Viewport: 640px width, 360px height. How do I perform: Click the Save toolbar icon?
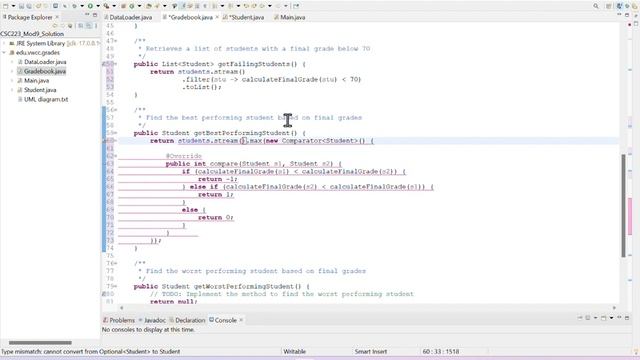[21, 6]
